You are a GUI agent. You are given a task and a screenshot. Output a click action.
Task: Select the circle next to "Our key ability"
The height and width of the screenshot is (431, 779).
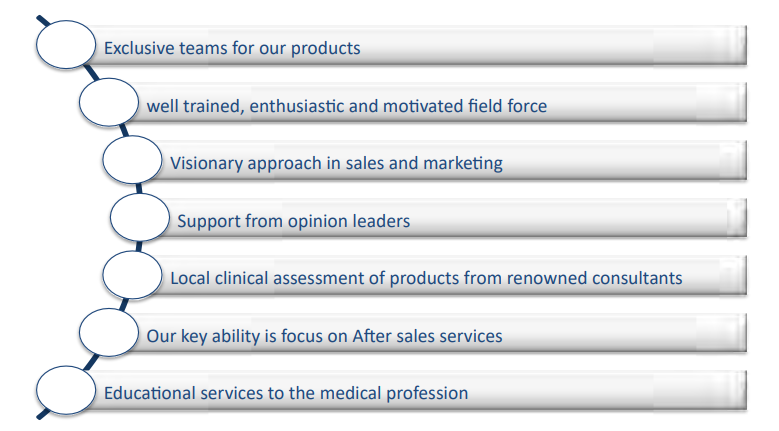click(108, 335)
